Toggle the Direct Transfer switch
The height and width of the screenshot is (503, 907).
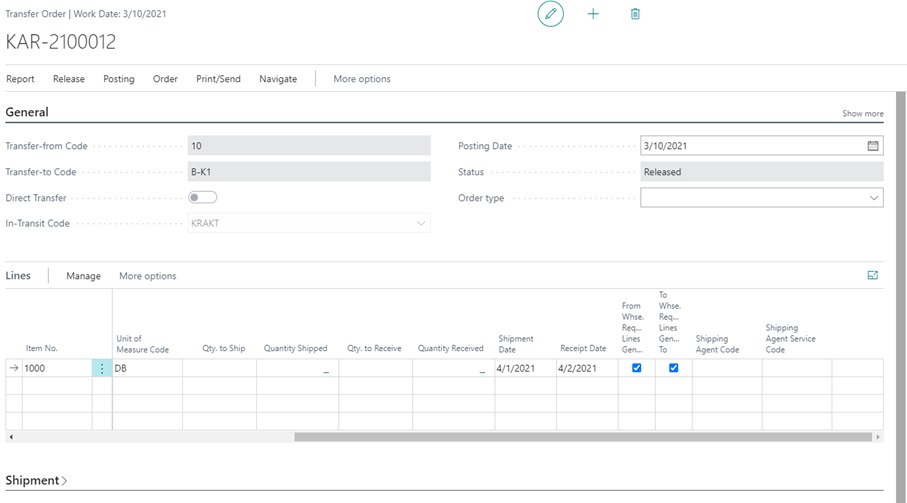tap(203, 198)
